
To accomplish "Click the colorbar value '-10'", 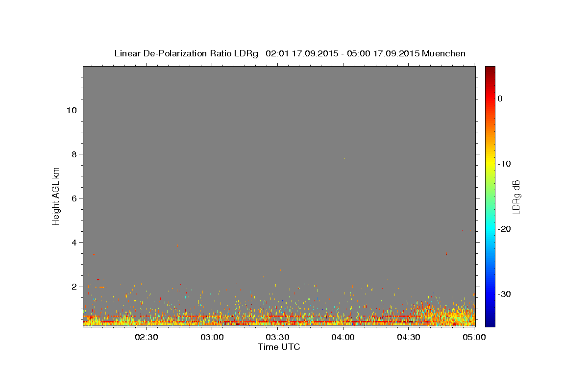I will coord(504,164).
